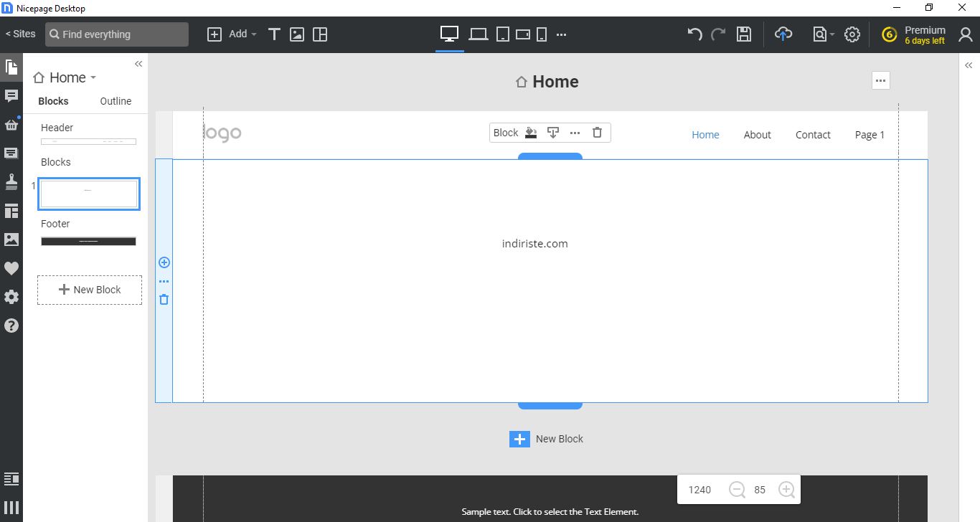The width and height of the screenshot is (980, 522).
Task: Collapse the left Blocks panel
Action: point(138,64)
